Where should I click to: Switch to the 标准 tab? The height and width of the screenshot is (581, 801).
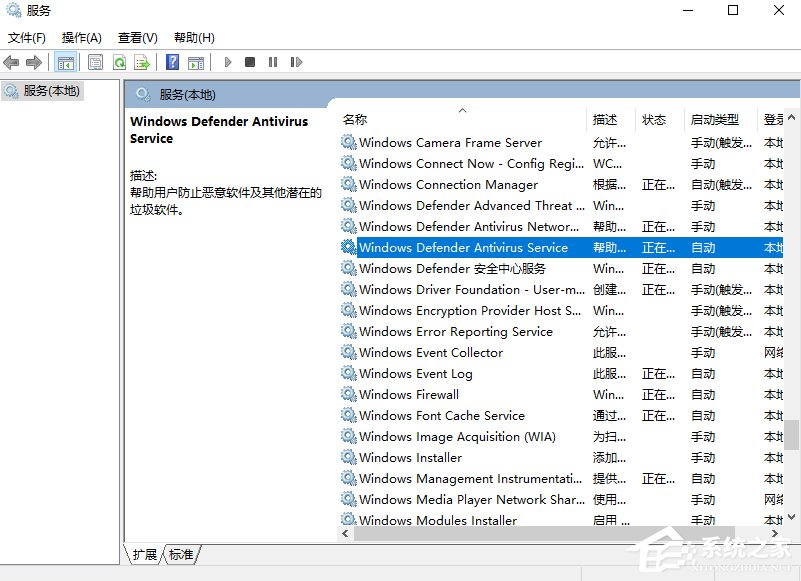click(179, 554)
